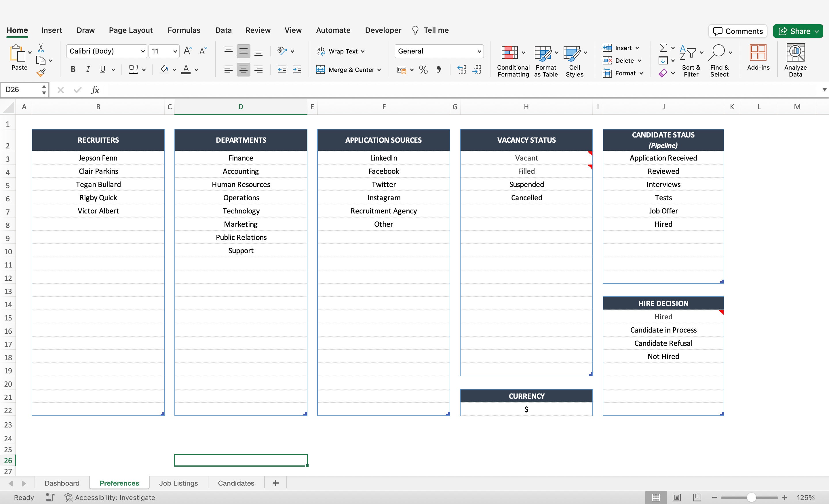
Task: Toggle italic formatting
Action: click(x=88, y=69)
